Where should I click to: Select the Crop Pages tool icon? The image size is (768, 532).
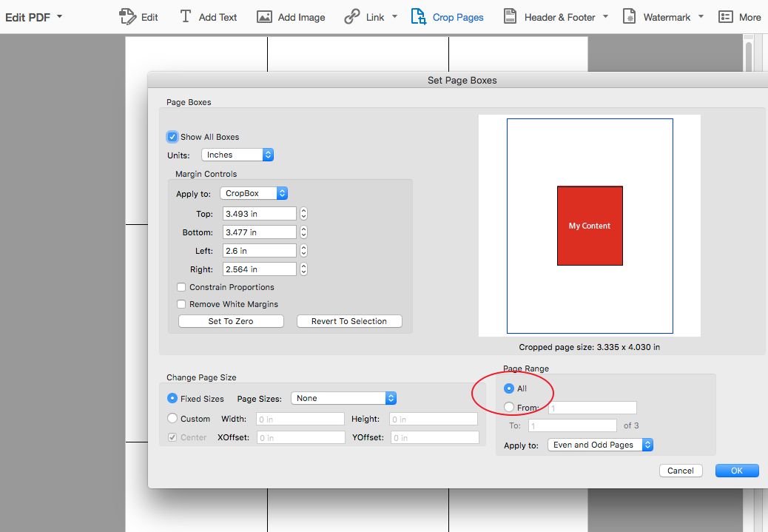click(x=418, y=17)
